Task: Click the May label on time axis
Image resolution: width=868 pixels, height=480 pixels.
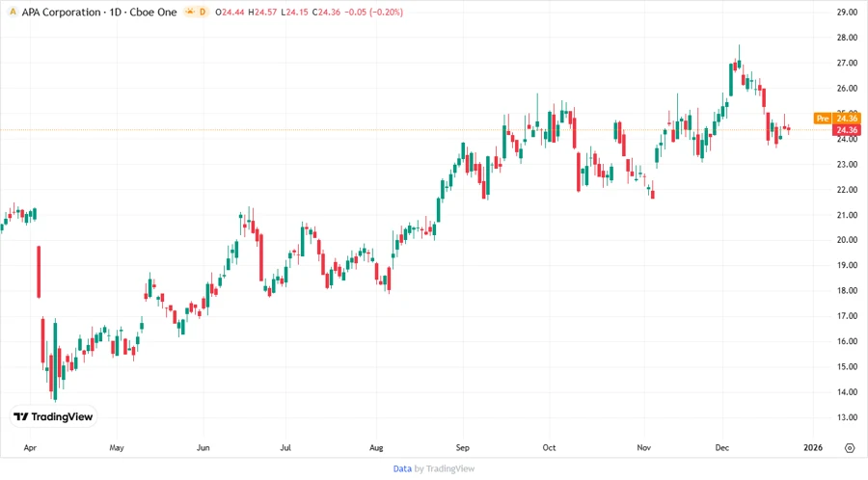Action: (x=117, y=448)
